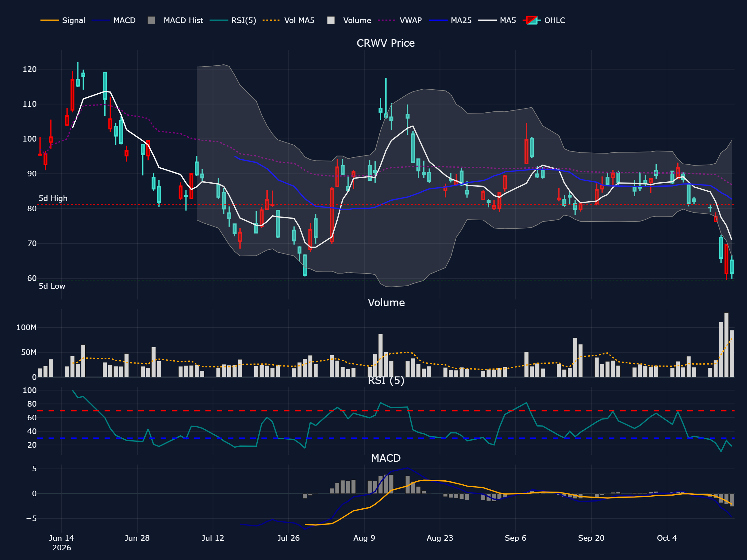Click the 70 price axis label
747x560 pixels.
pyautogui.click(x=32, y=243)
